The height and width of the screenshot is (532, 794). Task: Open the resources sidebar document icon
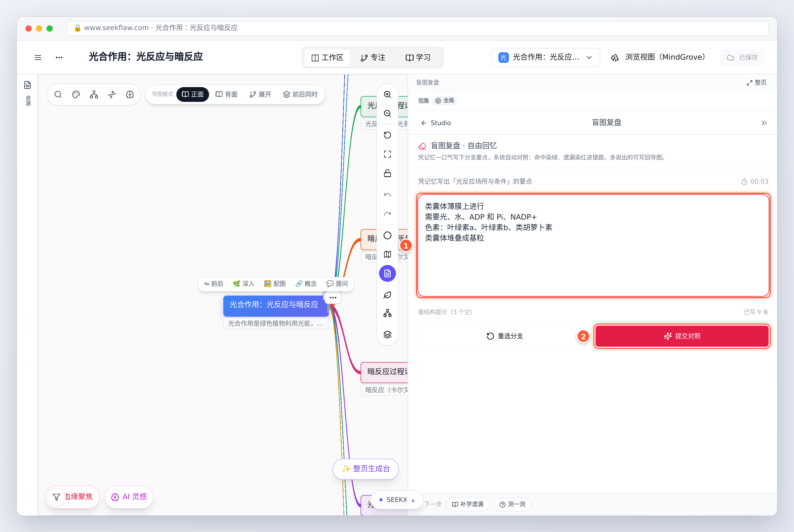[28, 85]
